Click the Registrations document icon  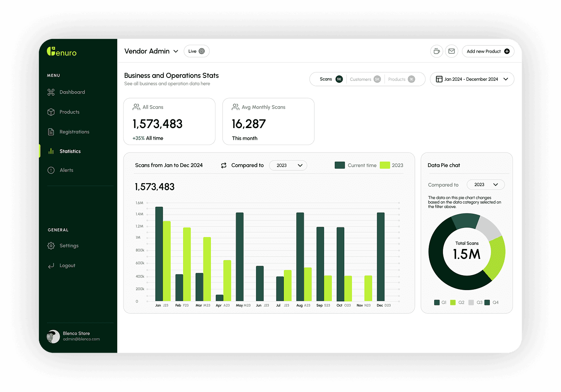[x=51, y=132]
